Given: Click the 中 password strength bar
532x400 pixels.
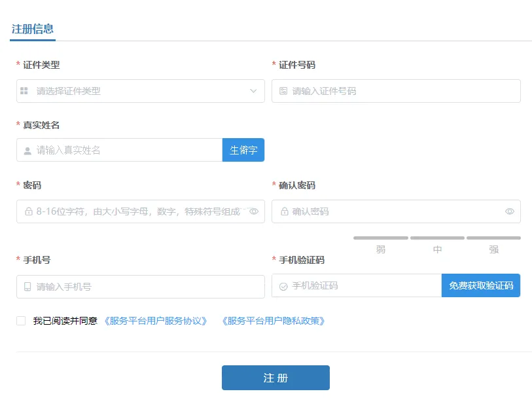Looking at the screenshot, I should [x=437, y=238].
